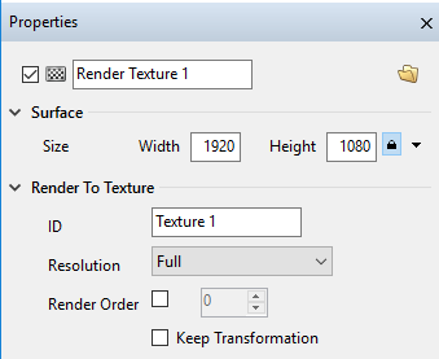Click the Render Order value field
The height and width of the screenshot is (360, 440).
point(224,302)
